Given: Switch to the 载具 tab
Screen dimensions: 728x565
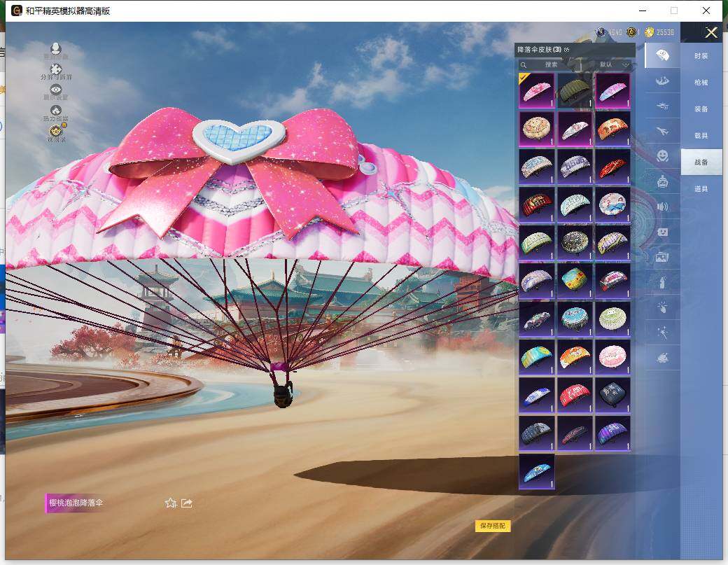Looking at the screenshot, I should click(701, 136).
